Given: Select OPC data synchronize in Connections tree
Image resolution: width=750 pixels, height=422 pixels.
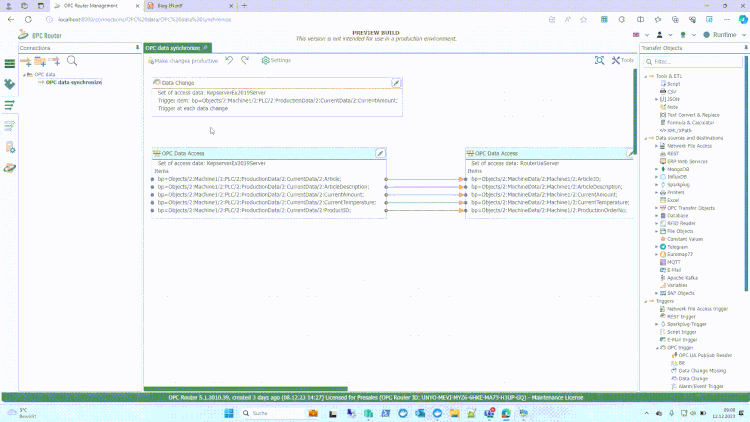Looking at the screenshot, I should (73, 82).
